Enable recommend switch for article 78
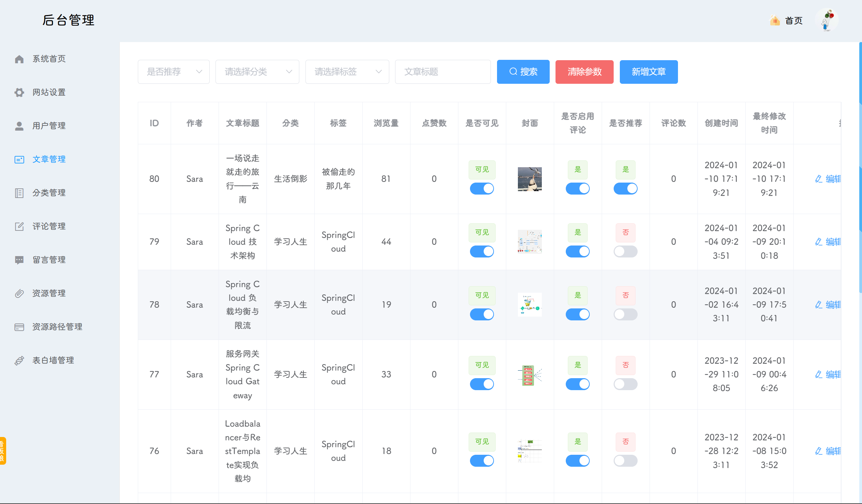The height and width of the screenshot is (504, 862). 625,314
